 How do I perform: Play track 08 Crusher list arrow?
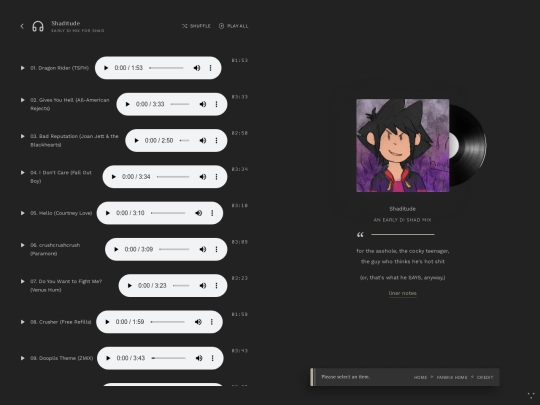tap(22, 322)
